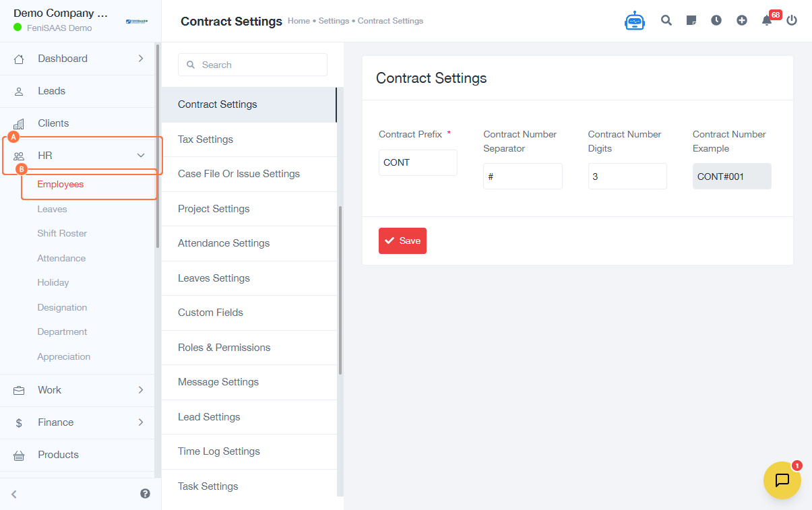This screenshot has height=510, width=812.
Task: Open the yellow chat widget bubble
Action: pos(782,480)
